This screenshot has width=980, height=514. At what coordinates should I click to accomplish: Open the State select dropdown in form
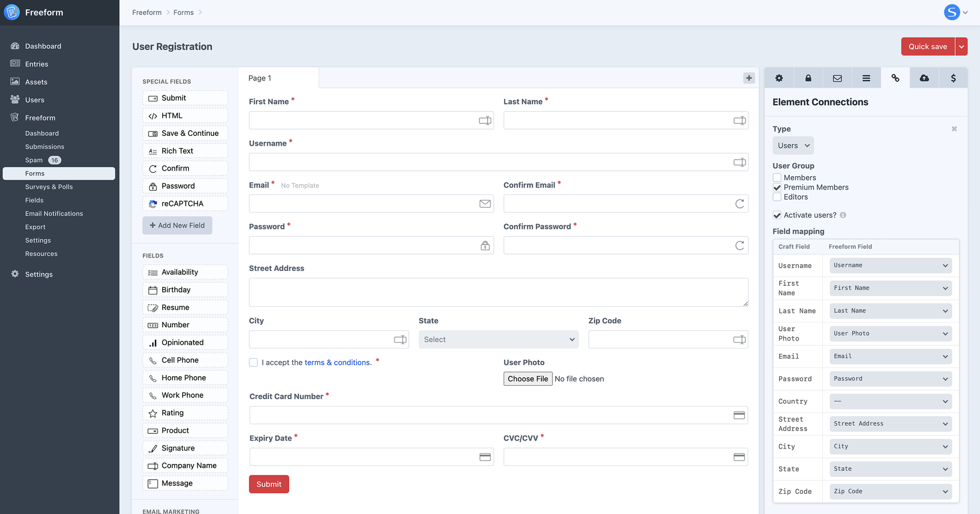pyautogui.click(x=498, y=339)
